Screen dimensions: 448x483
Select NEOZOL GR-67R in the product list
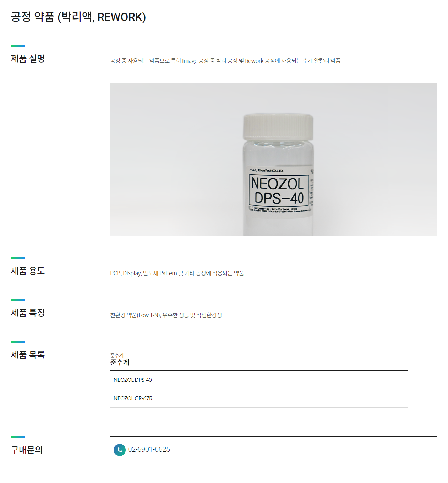[259, 398]
